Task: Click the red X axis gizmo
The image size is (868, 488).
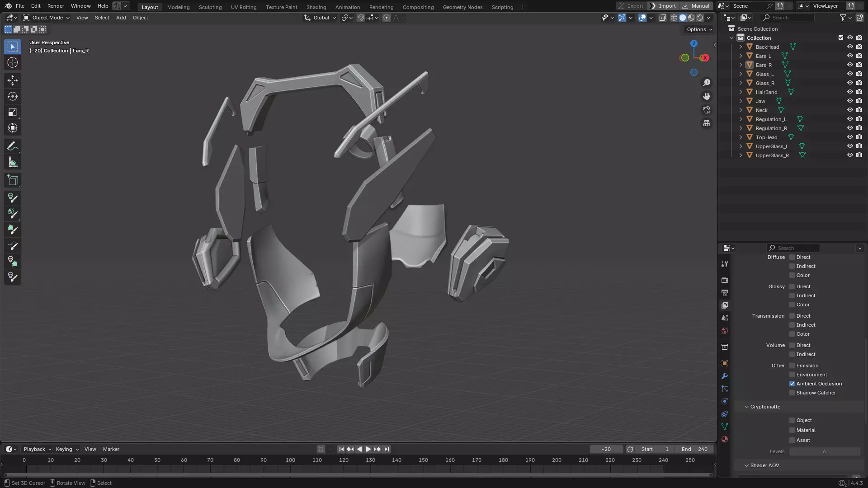Action: point(705,58)
